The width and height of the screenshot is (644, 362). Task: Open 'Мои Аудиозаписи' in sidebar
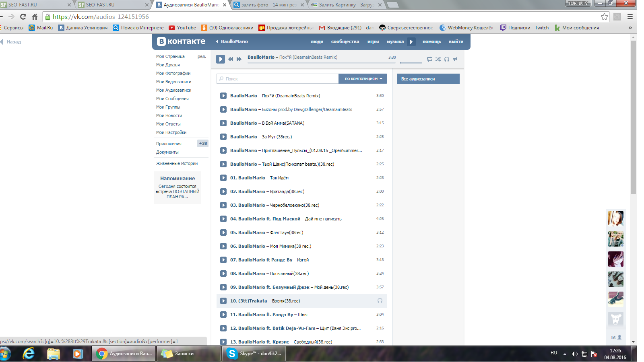[173, 90]
